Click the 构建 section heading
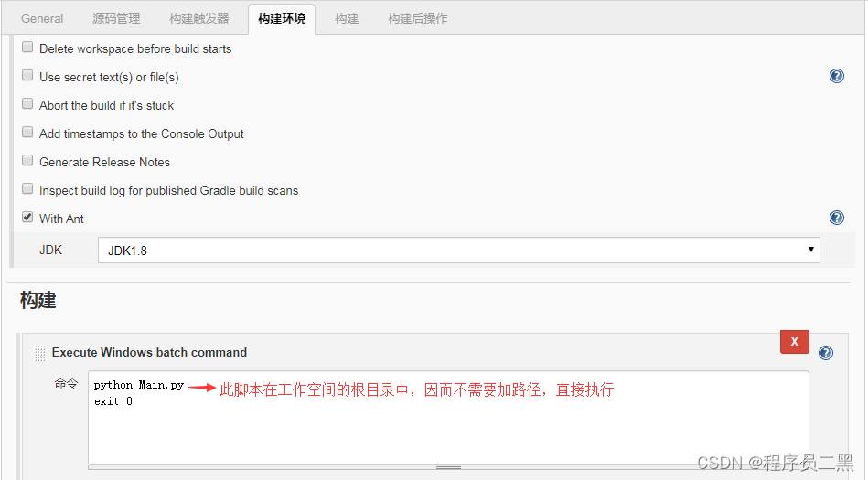Image resolution: width=868 pixels, height=480 pixels. (x=38, y=300)
